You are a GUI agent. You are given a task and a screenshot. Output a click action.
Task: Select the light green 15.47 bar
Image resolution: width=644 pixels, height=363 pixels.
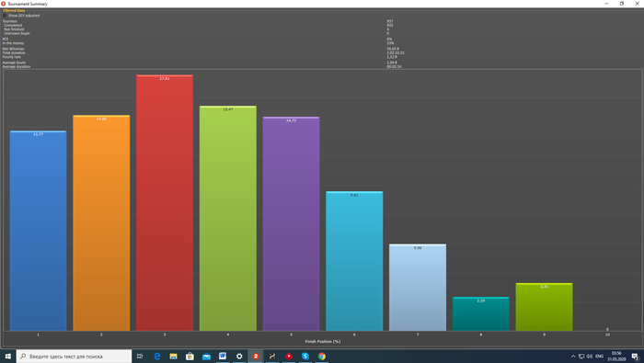pos(228,218)
